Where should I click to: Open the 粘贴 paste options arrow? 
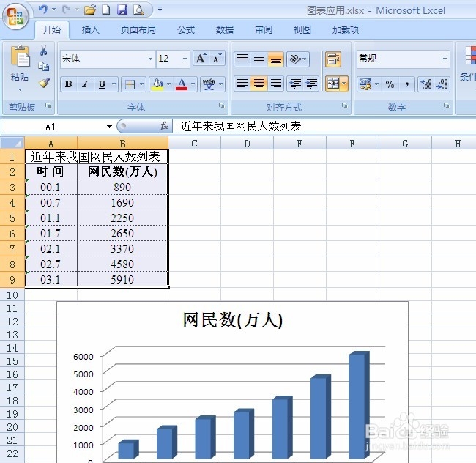[20, 89]
